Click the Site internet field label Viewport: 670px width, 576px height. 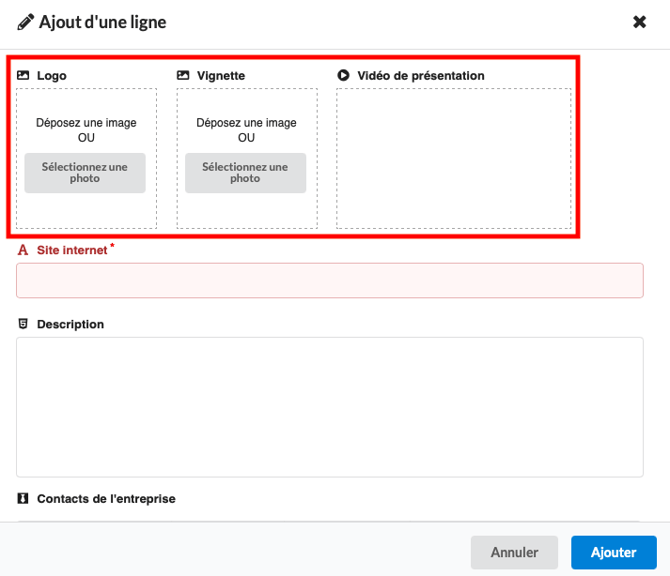pyautogui.click(x=72, y=250)
